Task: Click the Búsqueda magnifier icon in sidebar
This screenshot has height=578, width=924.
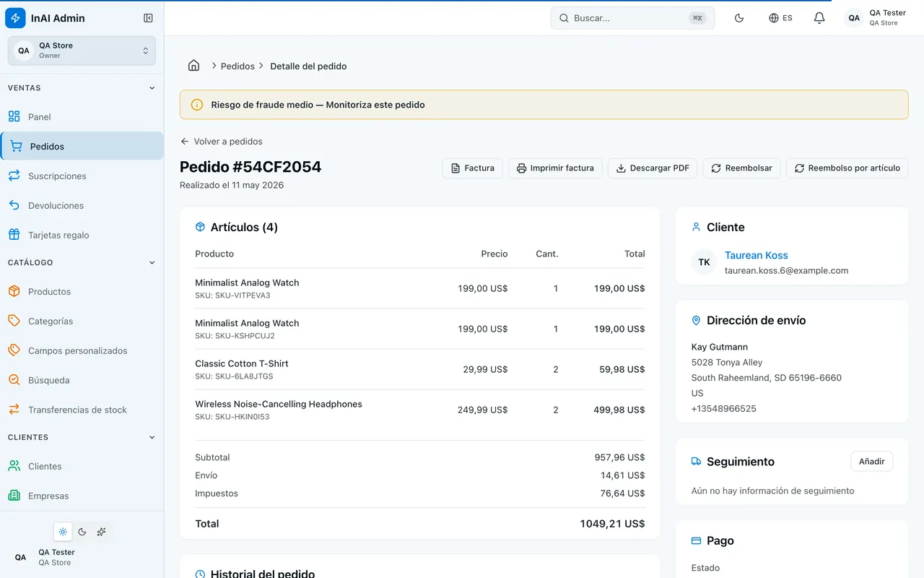Action: 14,380
